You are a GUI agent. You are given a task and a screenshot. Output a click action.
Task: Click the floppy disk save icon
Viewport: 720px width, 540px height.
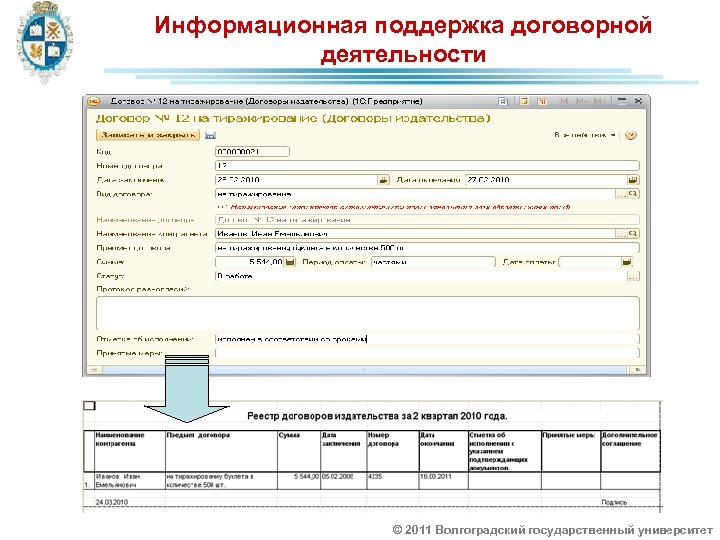[210, 135]
